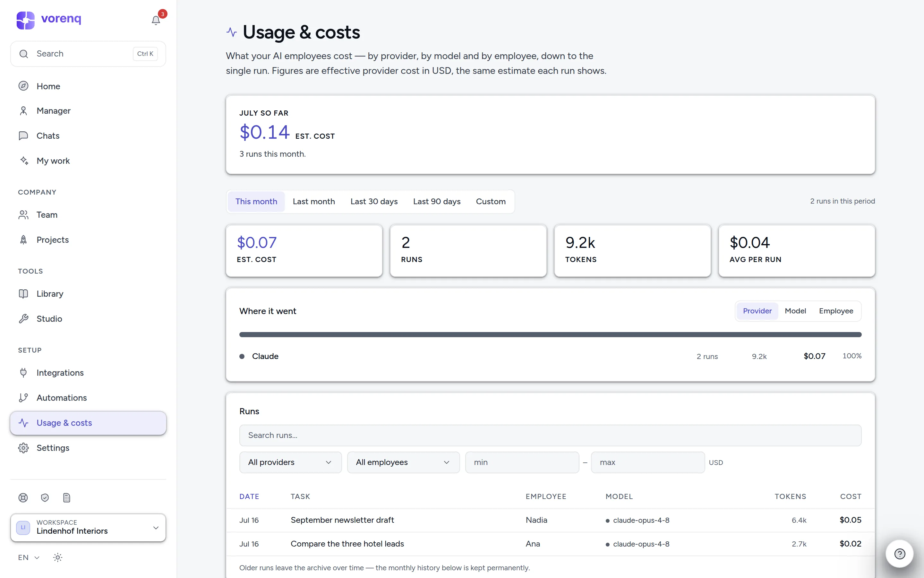Image resolution: width=924 pixels, height=578 pixels.
Task: Open Chats from sidebar
Action: [x=88, y=136]
